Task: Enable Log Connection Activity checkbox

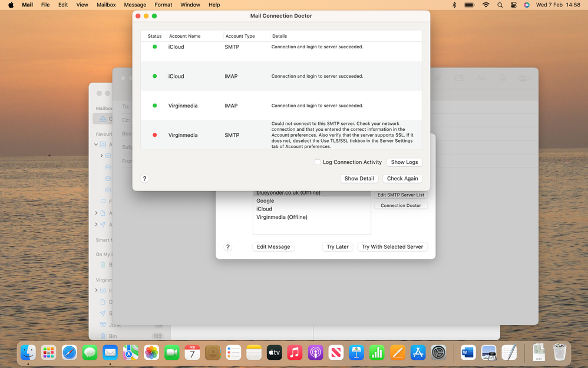Action: click(318, 162)
